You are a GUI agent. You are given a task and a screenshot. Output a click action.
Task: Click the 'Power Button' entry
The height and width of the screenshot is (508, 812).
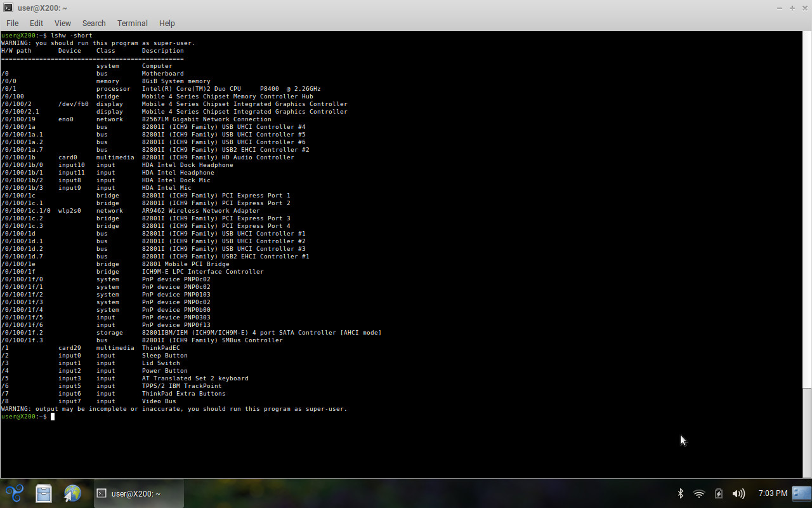tap(165, 371)
